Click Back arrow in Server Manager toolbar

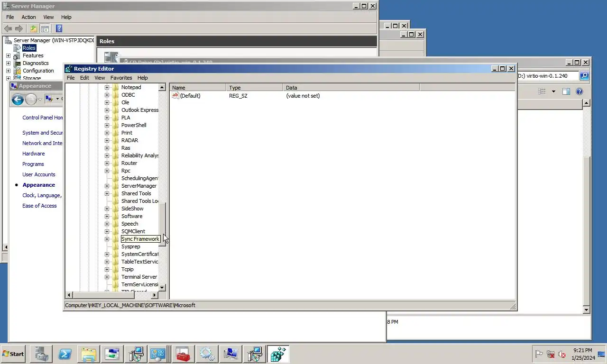(x=8, y=28)
